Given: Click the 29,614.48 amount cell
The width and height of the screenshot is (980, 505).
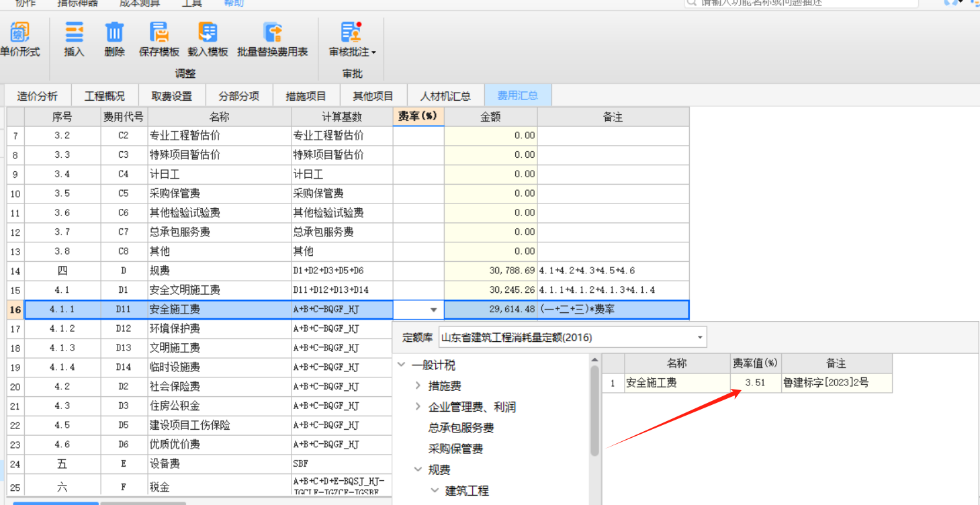Looking at the screenshot, I should pyautogui.click(x=491, y=310).
